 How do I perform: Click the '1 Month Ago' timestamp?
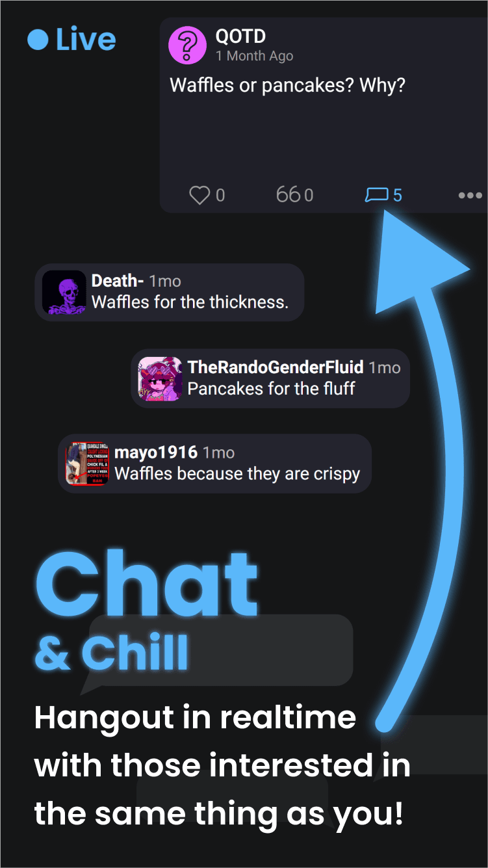point(255,57)
